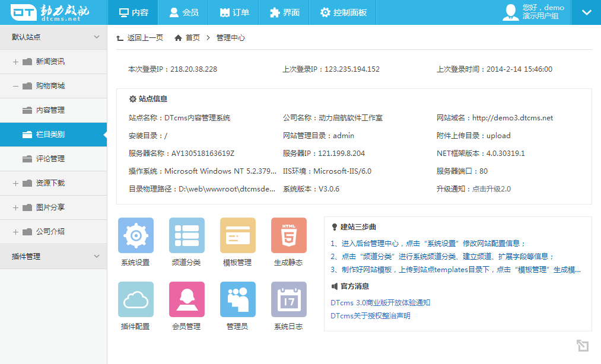Viewport: 601px width, 364px height.
Task: Click the 服务器IP 121.199.8.204 text
Action: pos(324,154)
